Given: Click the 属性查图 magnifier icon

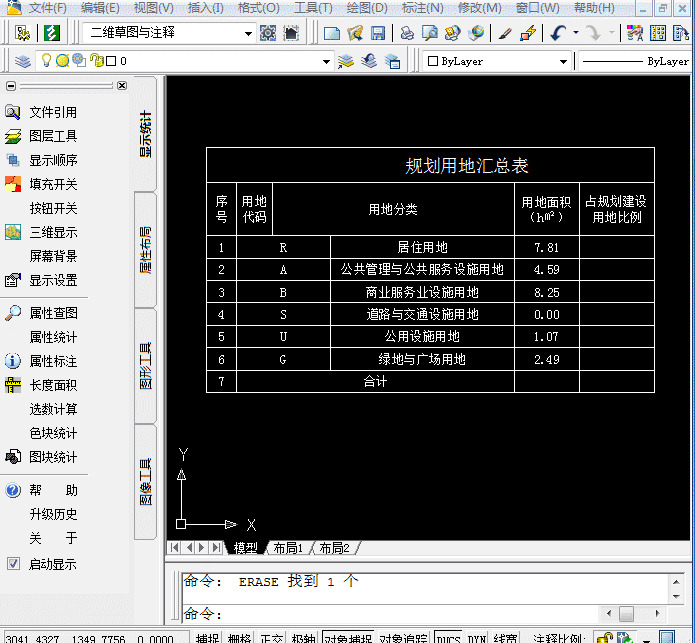Looking at the screenshot, I should tap(13, 313).
